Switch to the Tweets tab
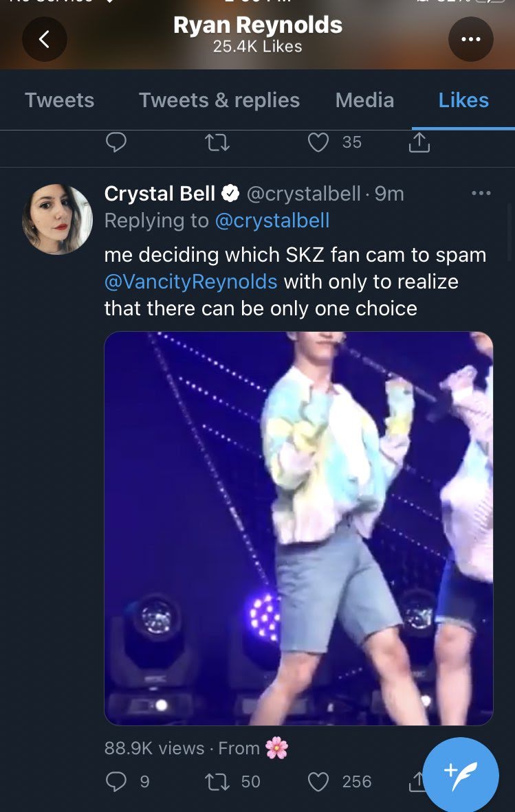Image resolution: width=515 pixels, height=812 pixels. pos(60,100)
